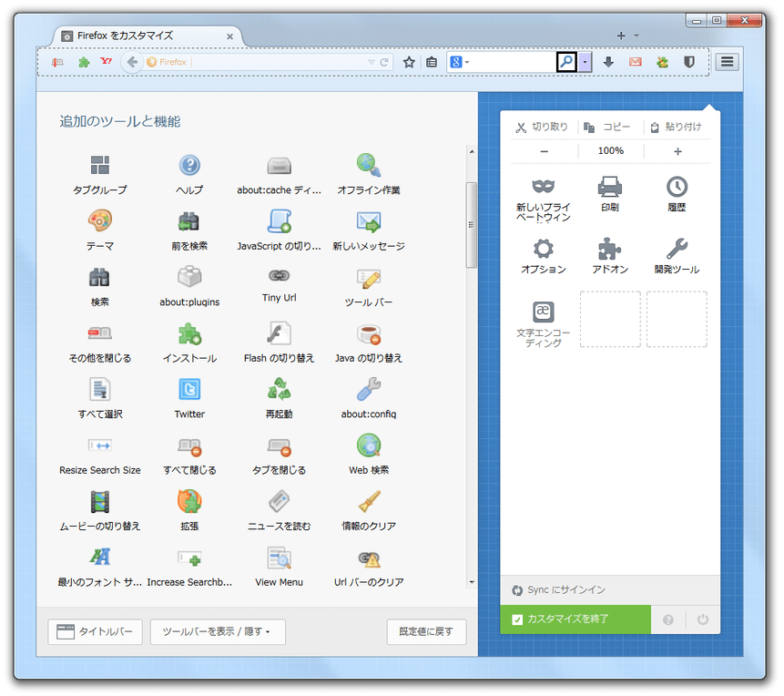Reset zoom via the 100% label
This screenshot has height=696, width=784.
coord(611,150)
